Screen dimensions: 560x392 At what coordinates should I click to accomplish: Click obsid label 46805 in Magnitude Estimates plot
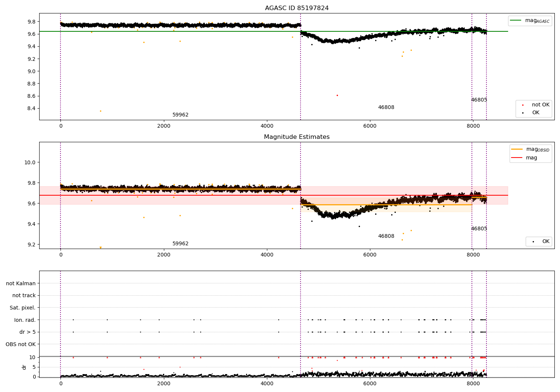tap(479, 229)
